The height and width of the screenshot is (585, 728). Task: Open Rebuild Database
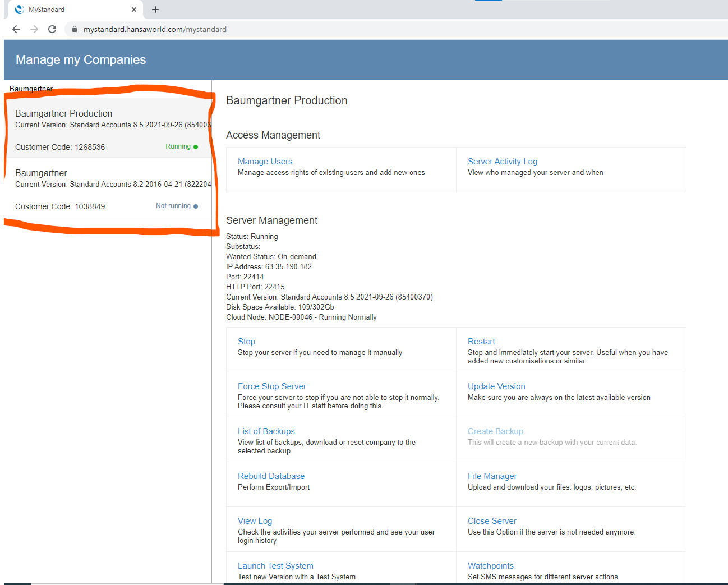coord(271,476)
